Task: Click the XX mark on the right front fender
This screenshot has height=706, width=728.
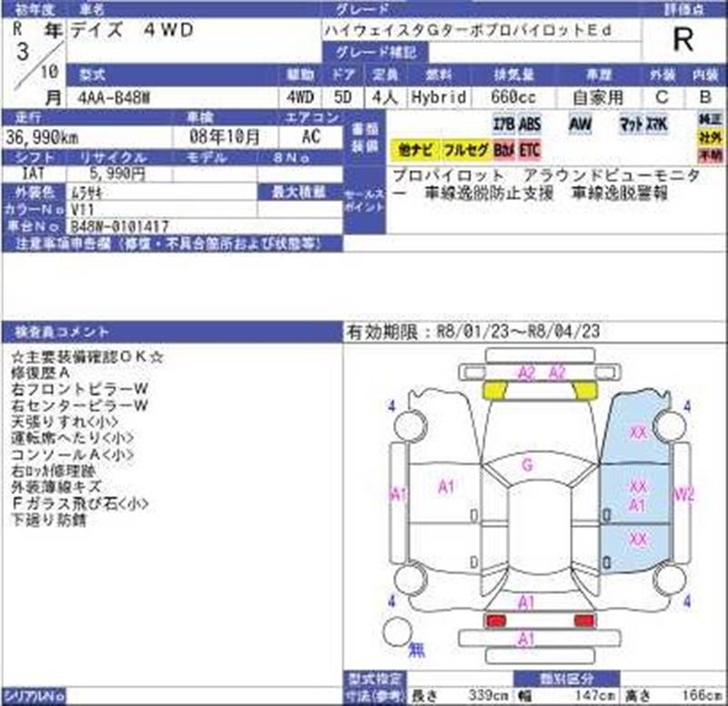Action: 638,432
